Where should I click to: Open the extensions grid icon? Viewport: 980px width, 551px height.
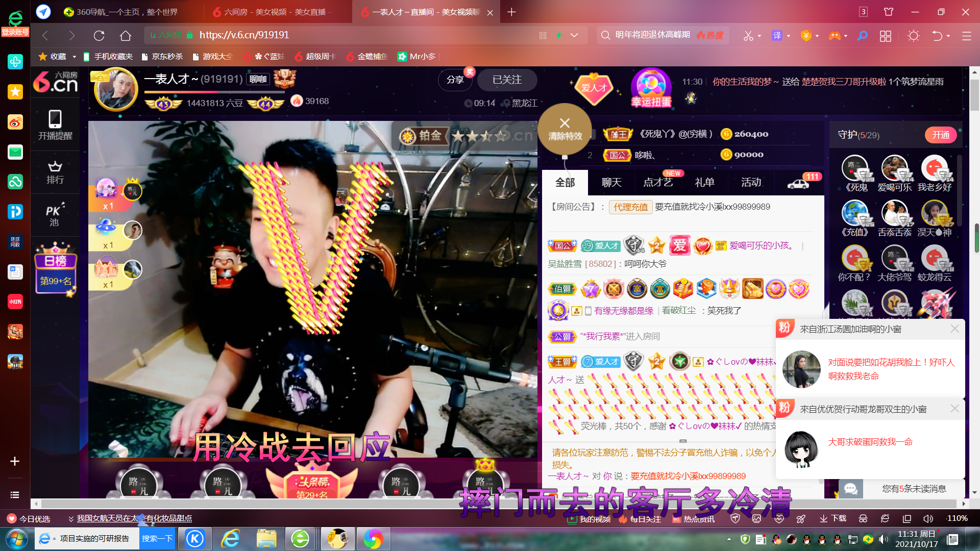pos(886,35)
